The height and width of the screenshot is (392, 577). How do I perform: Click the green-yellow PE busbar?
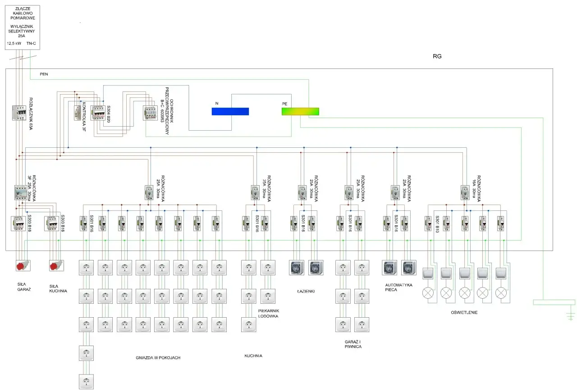300,111
